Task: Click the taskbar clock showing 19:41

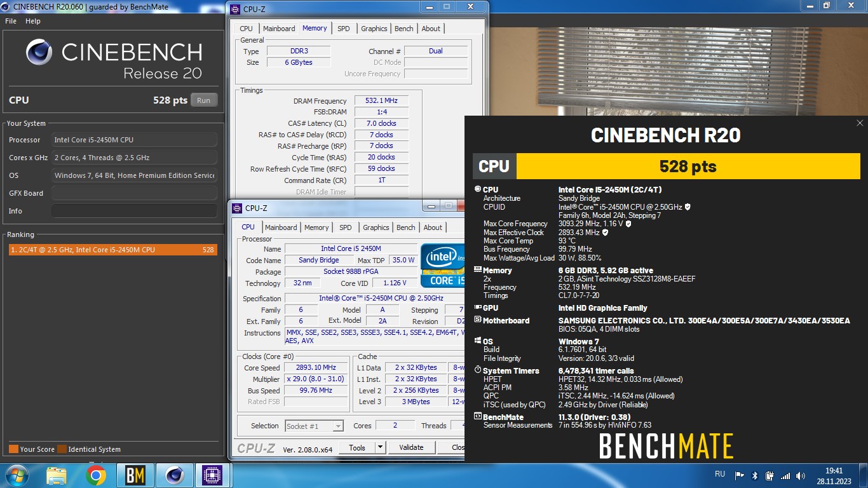Action: pos(834,475)
